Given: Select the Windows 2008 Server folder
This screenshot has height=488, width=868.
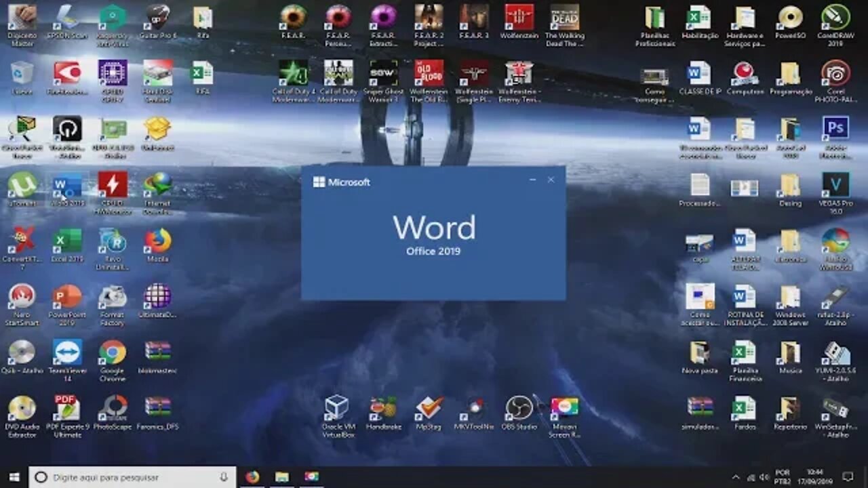Looking at the screenshot, I should 790,304.
